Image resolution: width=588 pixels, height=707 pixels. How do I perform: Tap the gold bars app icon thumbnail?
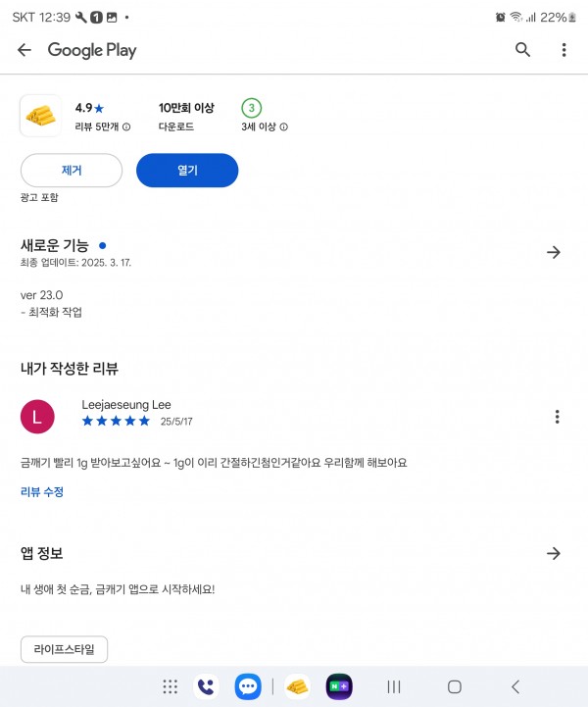coord(40,116)
